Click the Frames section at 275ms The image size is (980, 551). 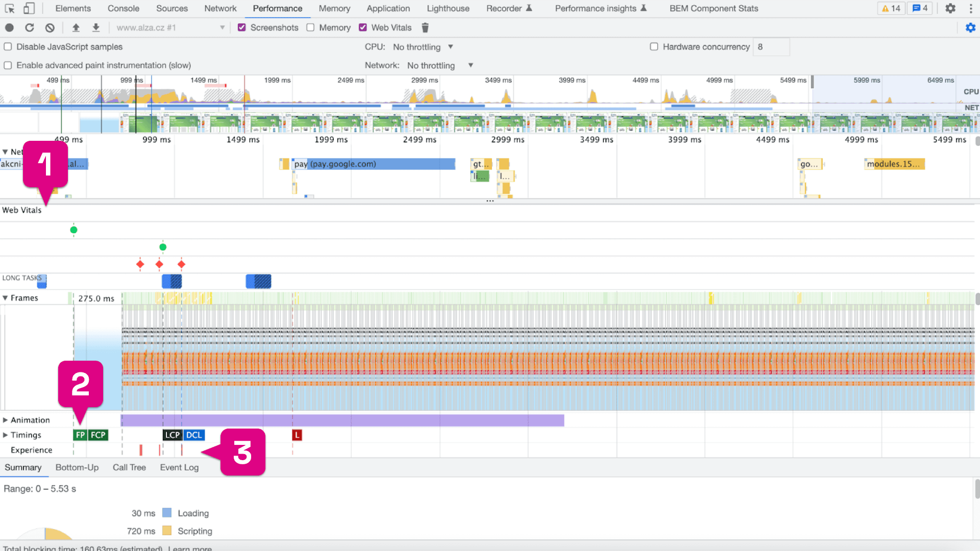point(95,298)
